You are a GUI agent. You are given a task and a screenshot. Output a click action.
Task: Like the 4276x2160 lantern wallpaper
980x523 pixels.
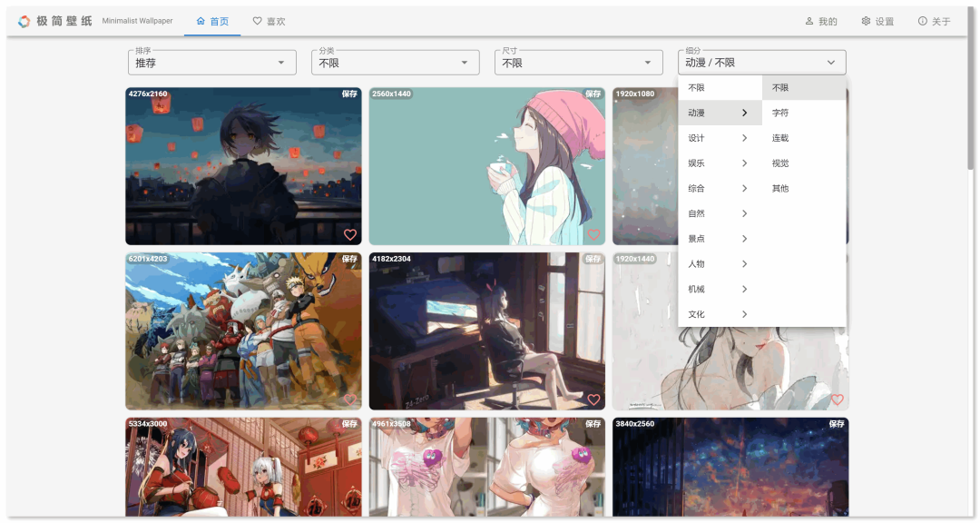350,234
